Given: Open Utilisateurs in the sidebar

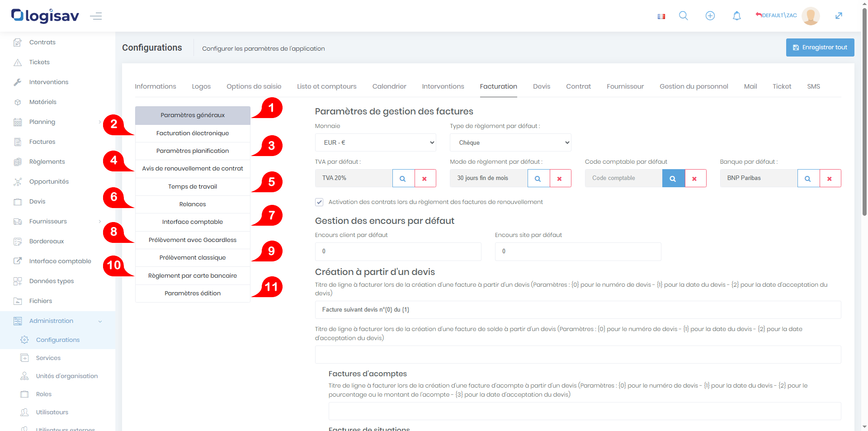Looking at the screenshot, I should pyautogui.click(x=52, y=412).
